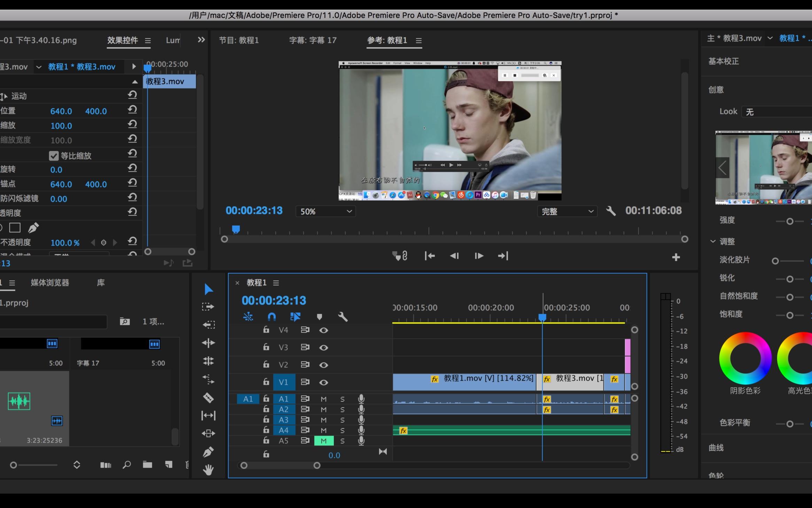The width and height of the screenshot is (812, 508).
Task: Reset the 缩放 parameter with its reset button
Action: 133,124
